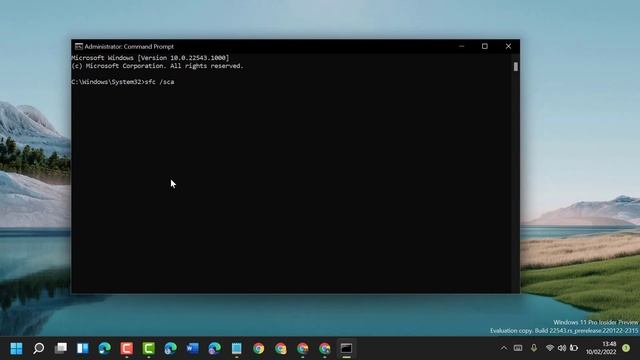This screenshot has width=640, height=360.
Task: Close the Administrator: Command Prompt window
Action: [508, 47]
